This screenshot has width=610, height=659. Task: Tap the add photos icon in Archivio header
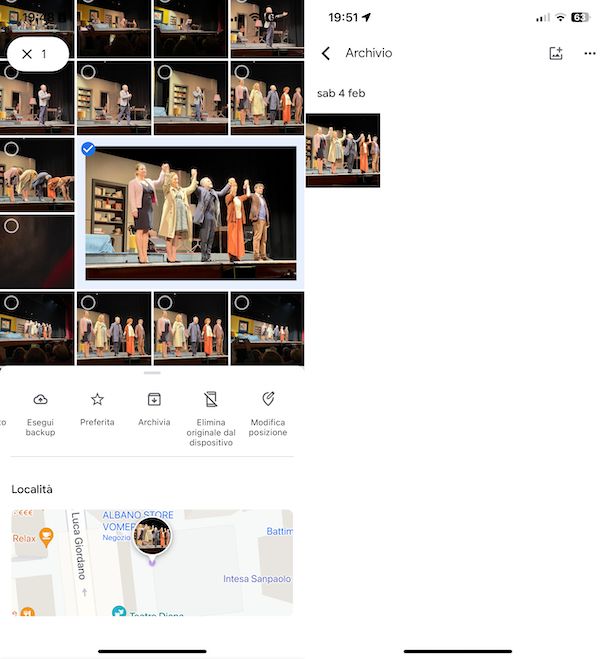(x=556, y=53)
